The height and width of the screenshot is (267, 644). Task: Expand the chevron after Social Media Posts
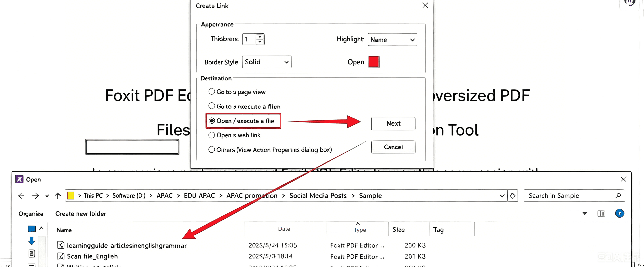point(353,196)
